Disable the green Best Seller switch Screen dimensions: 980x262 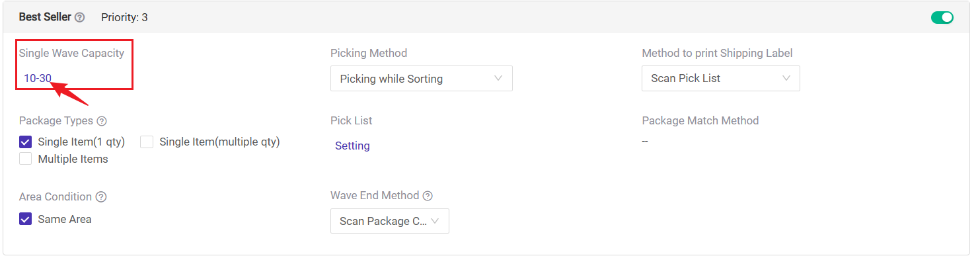point(942,17)
